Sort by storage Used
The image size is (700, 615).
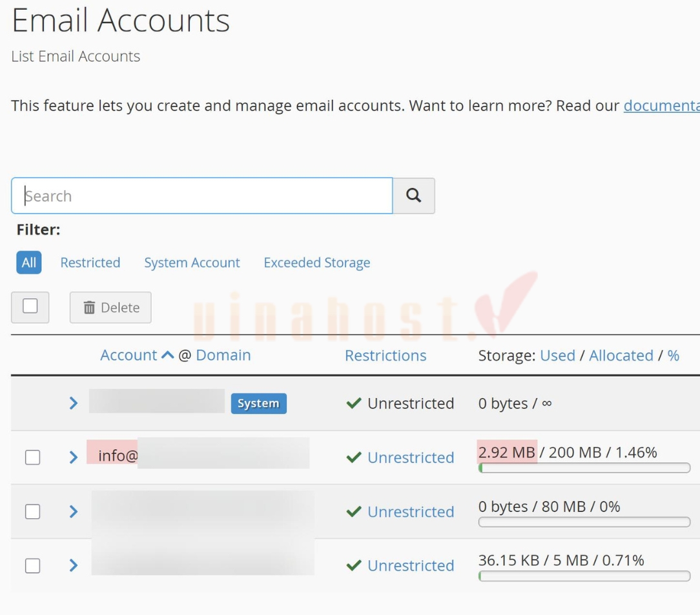557,356
